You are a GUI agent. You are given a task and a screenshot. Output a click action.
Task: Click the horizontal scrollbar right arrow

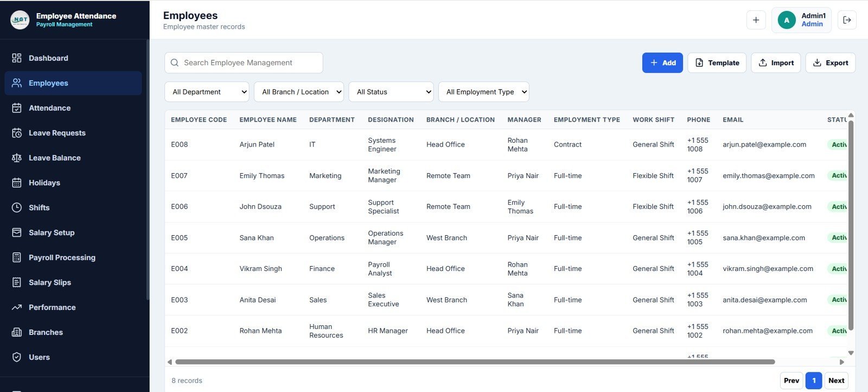(842, 362)
